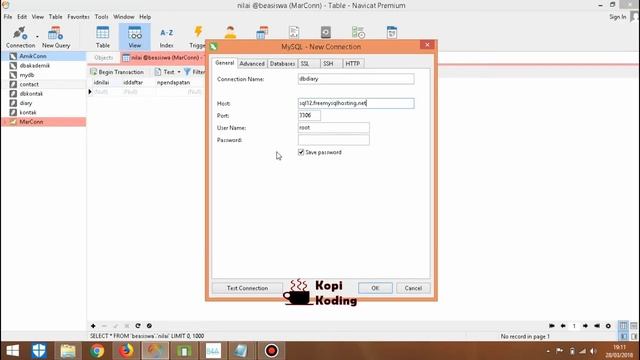Click the refresh icon in bottom bar
This screenshot has height=360, width=640.
[138, 326]
